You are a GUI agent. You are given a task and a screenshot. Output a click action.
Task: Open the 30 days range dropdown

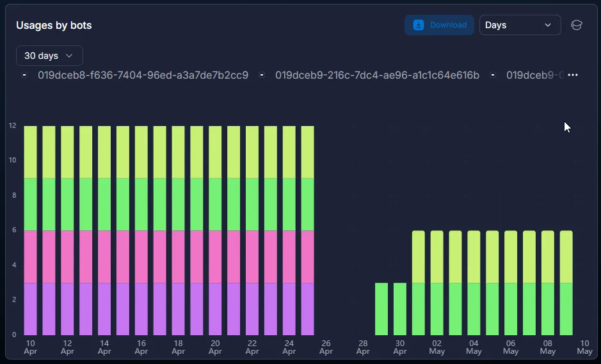click(x=49, y=56)
